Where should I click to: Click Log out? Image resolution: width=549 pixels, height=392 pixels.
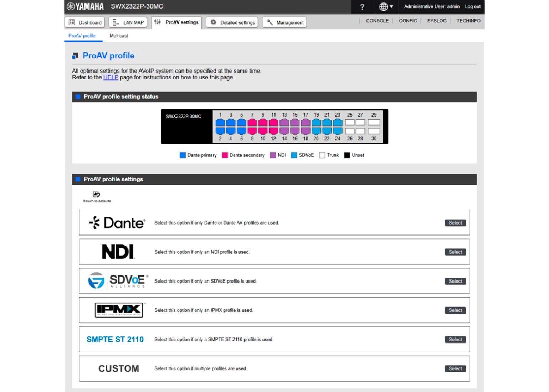pyautogui.click(x=472, y=6)
